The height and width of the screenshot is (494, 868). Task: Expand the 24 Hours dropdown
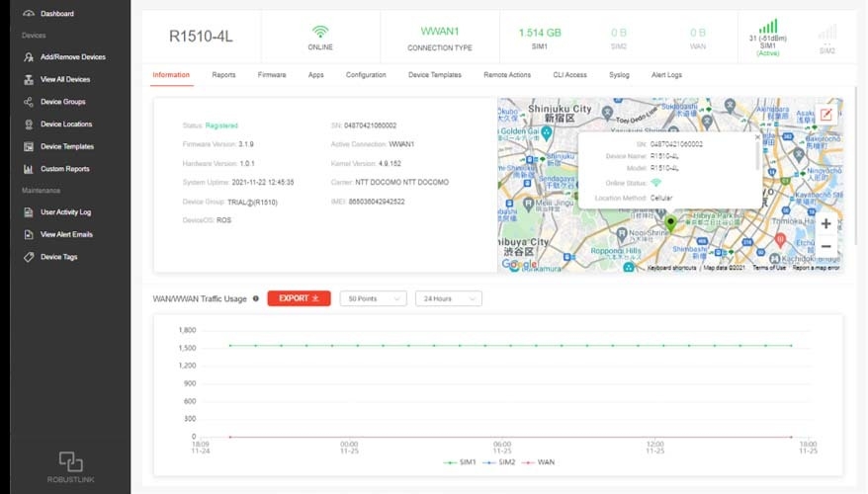[448, 298]
